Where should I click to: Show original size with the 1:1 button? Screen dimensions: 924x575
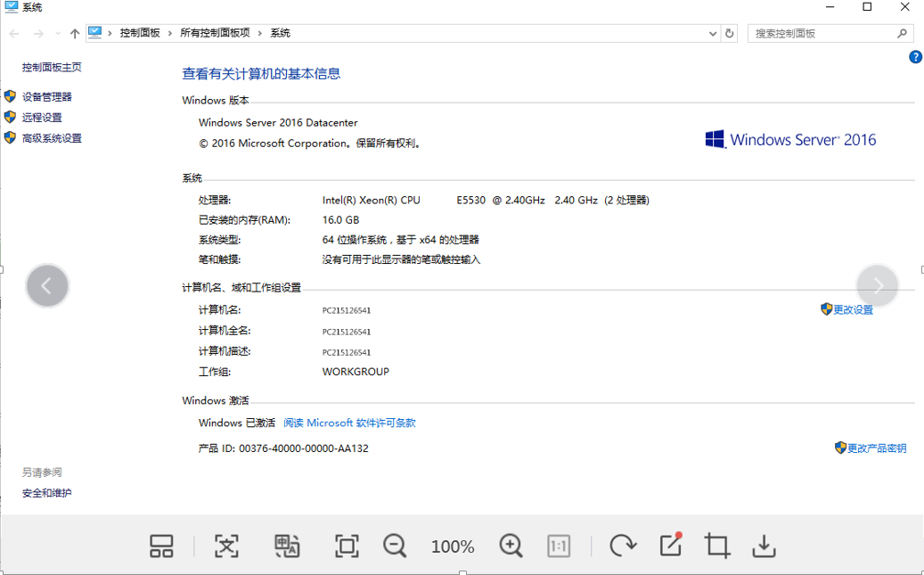click(559, 546)
